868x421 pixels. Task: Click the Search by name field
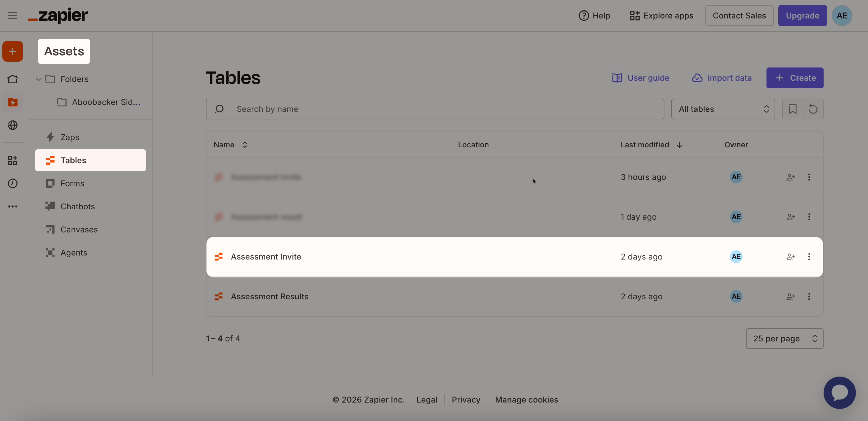[x=435, y=109]
